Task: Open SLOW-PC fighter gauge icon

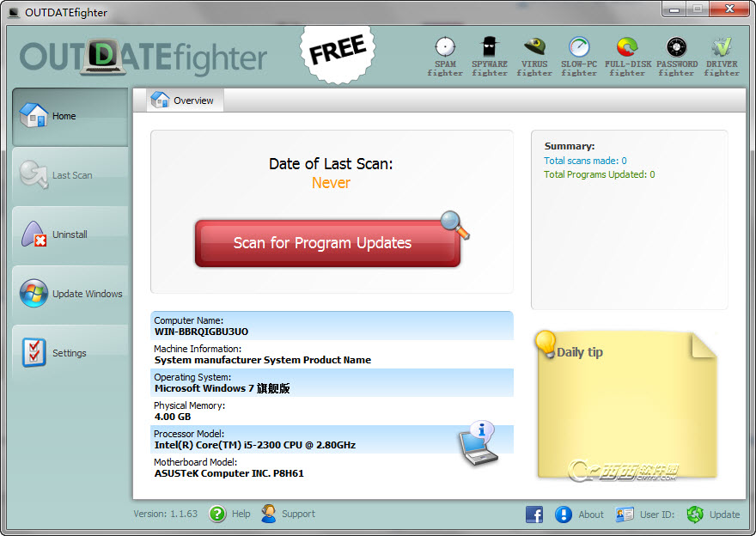Action: tap(579, 46)
